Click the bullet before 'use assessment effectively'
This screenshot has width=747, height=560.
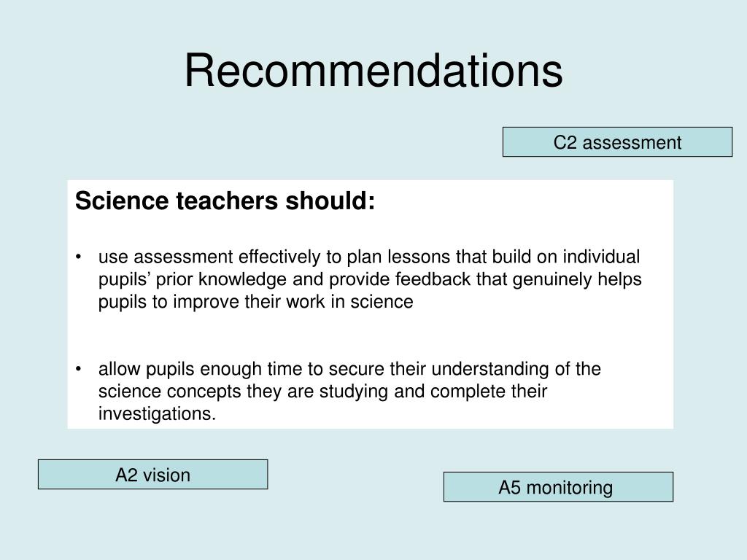coord(79,257)
